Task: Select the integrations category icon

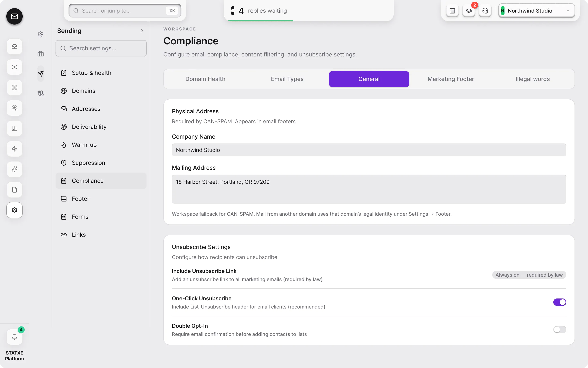Action: [x=41, y=93]
